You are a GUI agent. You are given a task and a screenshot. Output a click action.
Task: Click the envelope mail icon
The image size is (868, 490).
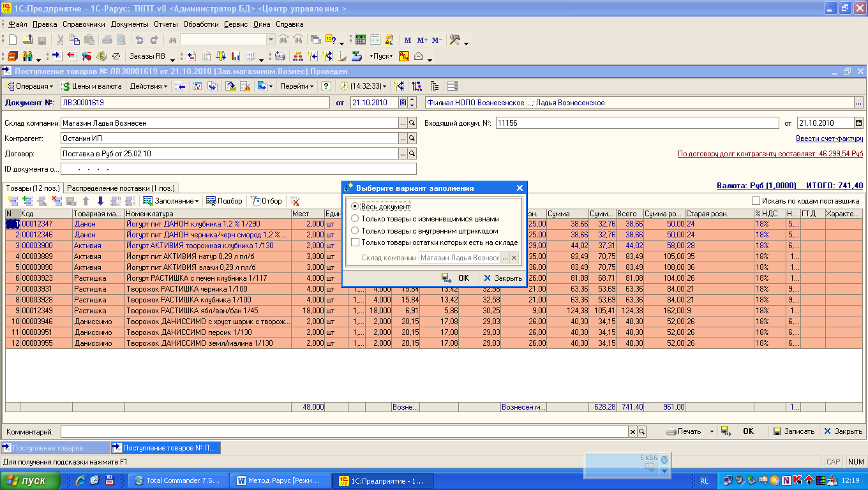click(x=419, y=56)
